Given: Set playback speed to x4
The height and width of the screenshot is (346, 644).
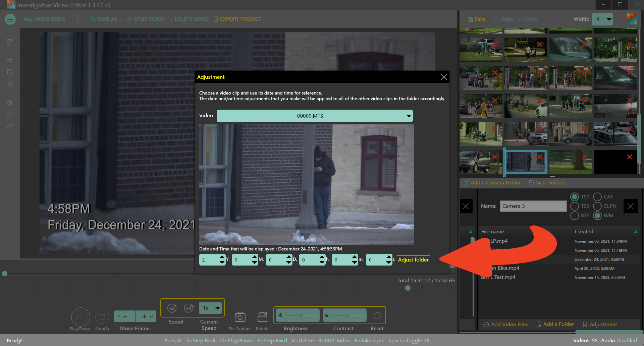Looking at the screenshot, I should pos(189,308).
